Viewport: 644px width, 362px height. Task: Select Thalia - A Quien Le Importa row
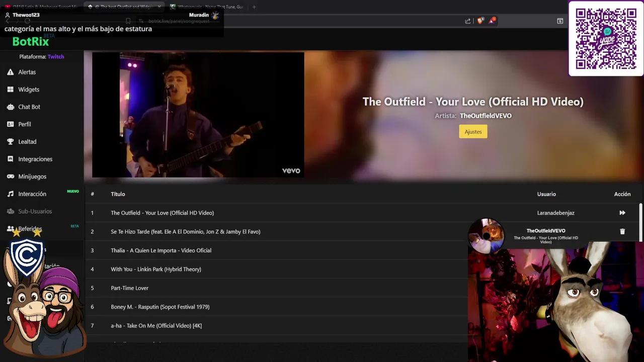tap(277, 250)
